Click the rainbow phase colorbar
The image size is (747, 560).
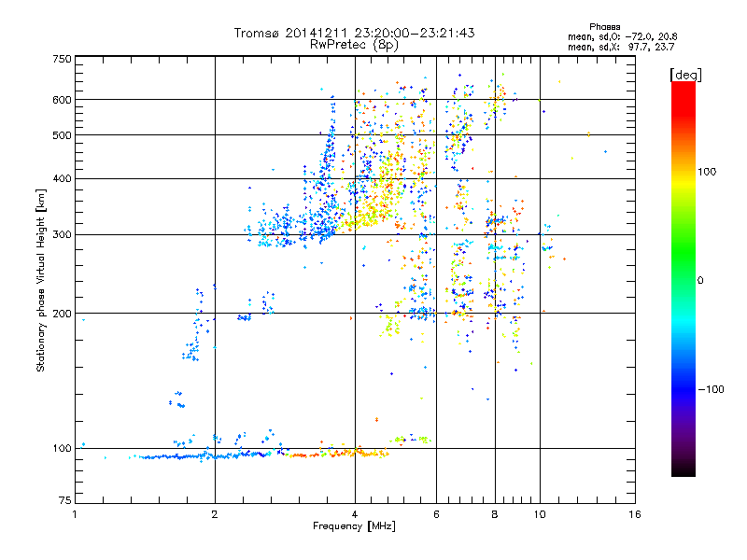point(684,279)
